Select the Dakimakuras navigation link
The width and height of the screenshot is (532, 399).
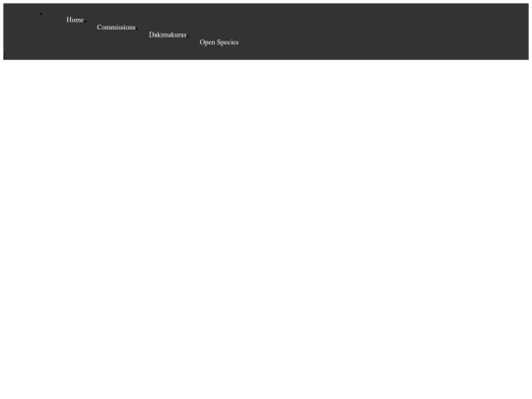tap(167, 34)
